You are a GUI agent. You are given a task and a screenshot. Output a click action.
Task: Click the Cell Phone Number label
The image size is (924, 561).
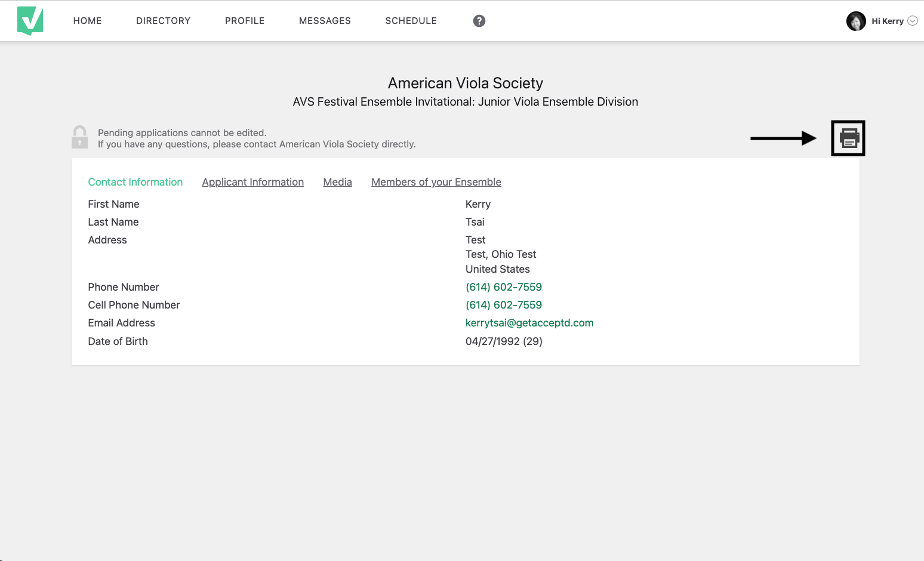[134, 305]
